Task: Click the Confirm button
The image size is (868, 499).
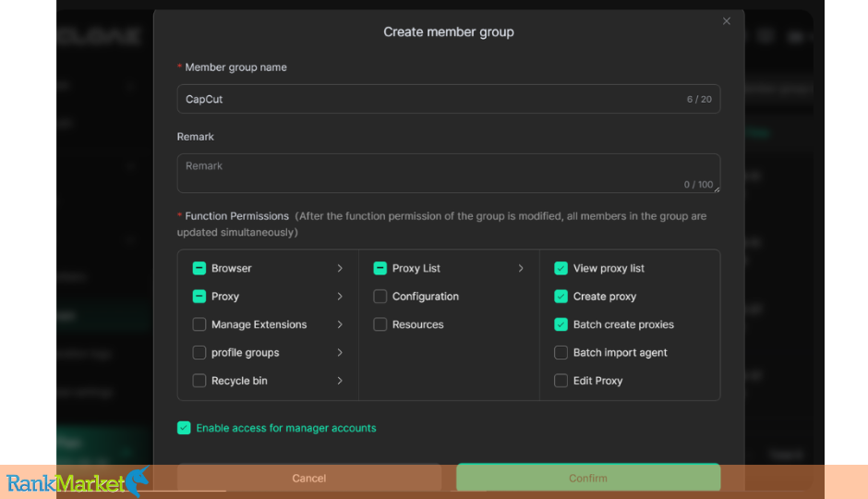Action: [x=587, y=478]
